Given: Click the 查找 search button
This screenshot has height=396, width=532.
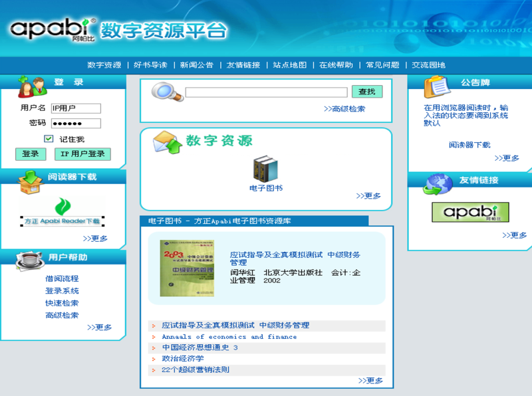Looking at the screenshot, I should (x=367, y=92).
